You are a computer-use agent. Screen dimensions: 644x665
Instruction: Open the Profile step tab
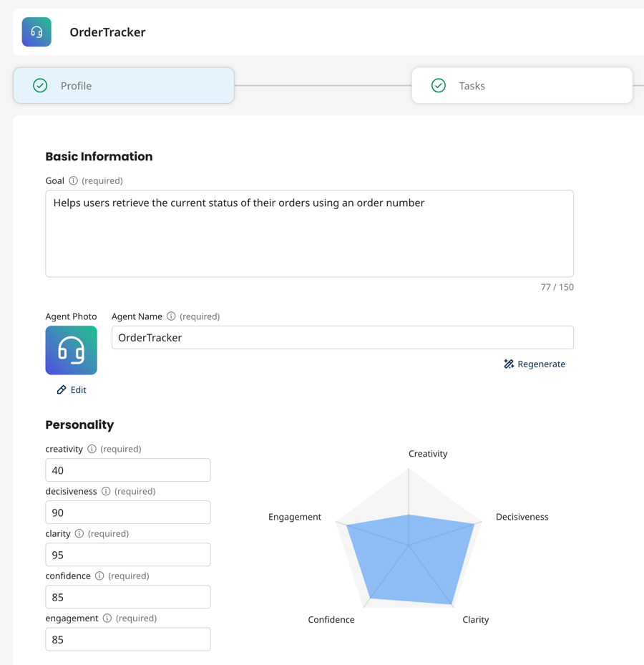click(x=124, y=86)
